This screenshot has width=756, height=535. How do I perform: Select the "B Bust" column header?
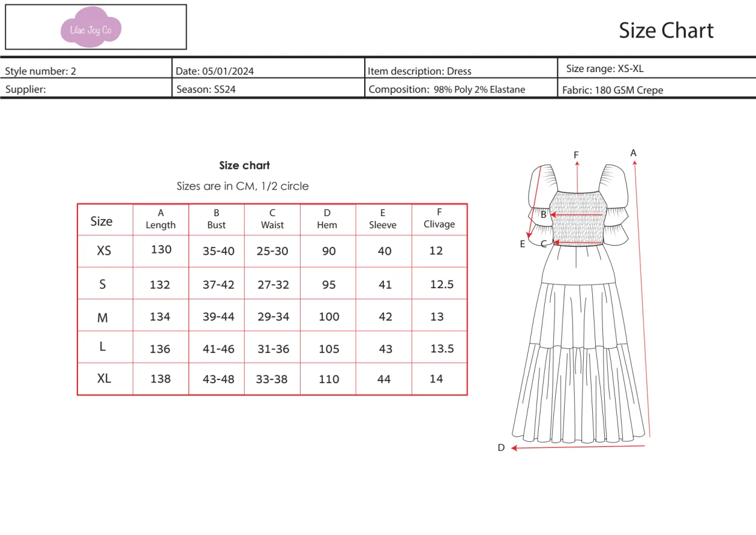217,219
